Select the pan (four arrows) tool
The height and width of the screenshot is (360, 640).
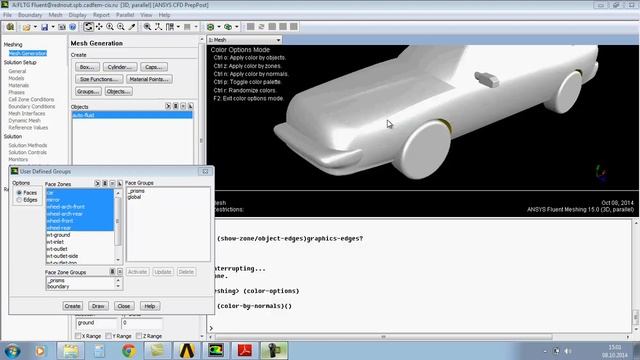(99, 27)
